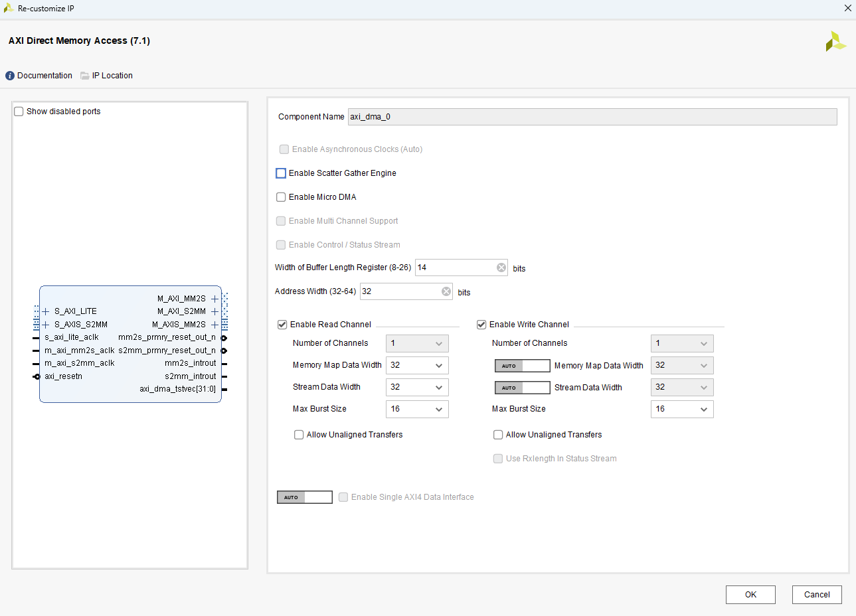Open the IP Location link

(112, 76)
